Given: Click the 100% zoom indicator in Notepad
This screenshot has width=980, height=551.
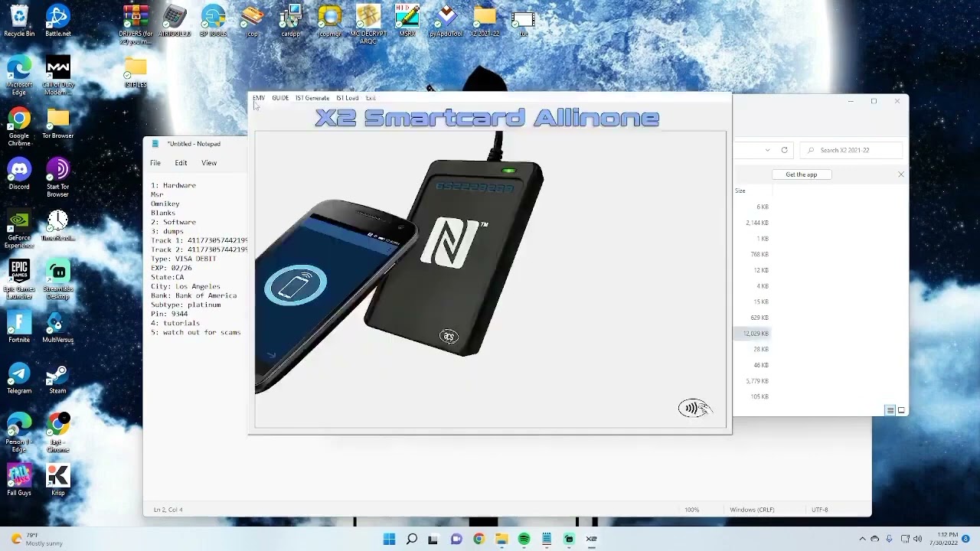Looking at the screenshot, I should (692, 510).
